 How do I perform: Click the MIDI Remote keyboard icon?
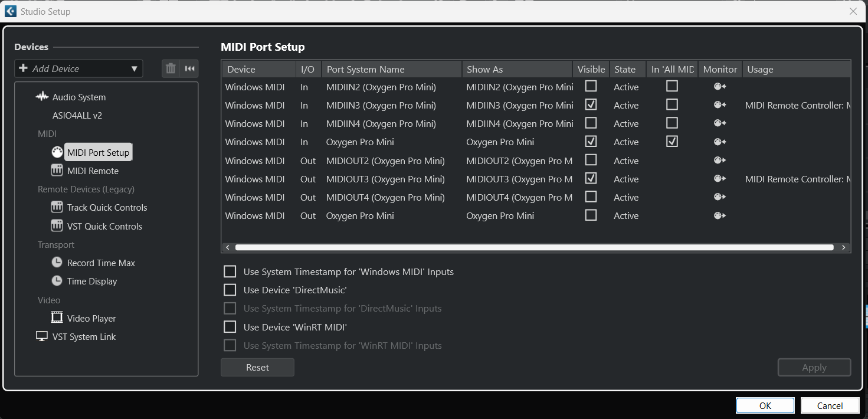click(57, 171)
